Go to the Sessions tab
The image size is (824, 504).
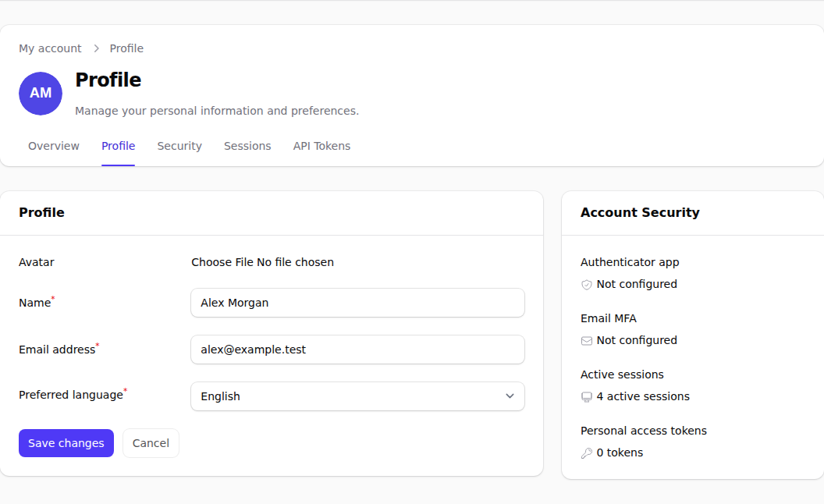[247, 146]
